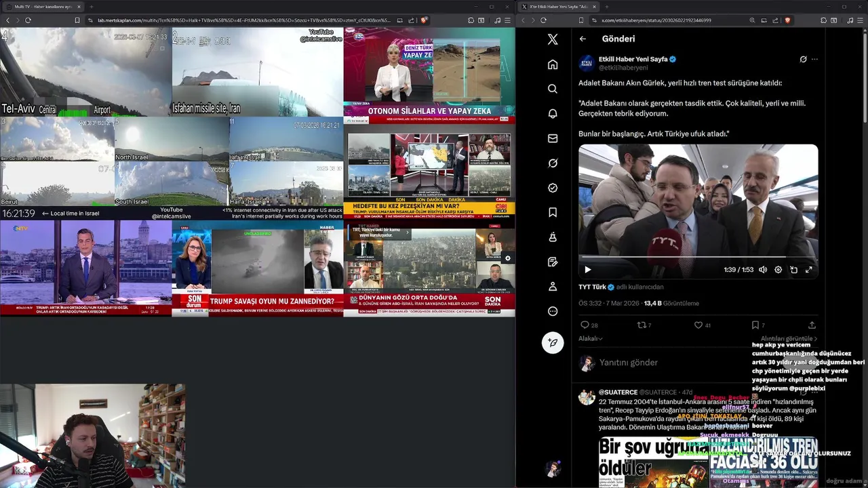Toggle picture-in-picture on tweet video
The height and width of the screenshot is (488, 868).
(793, 270)
